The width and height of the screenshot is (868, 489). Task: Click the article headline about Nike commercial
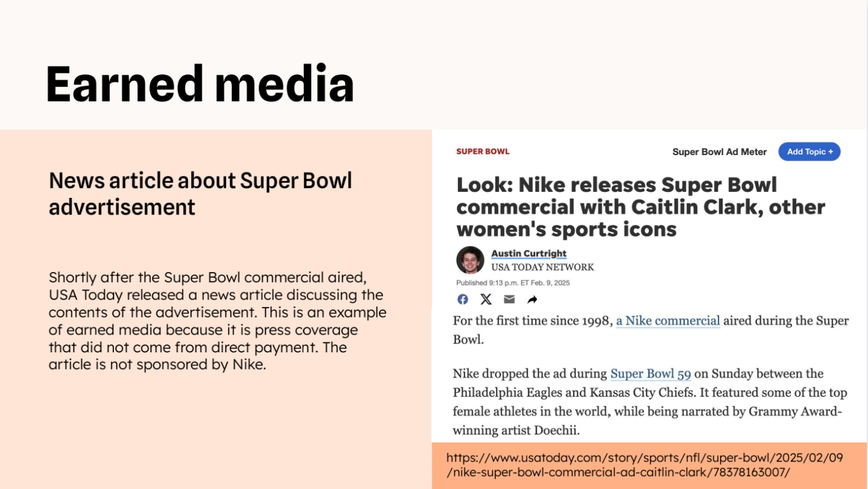[x=641, y=207]
